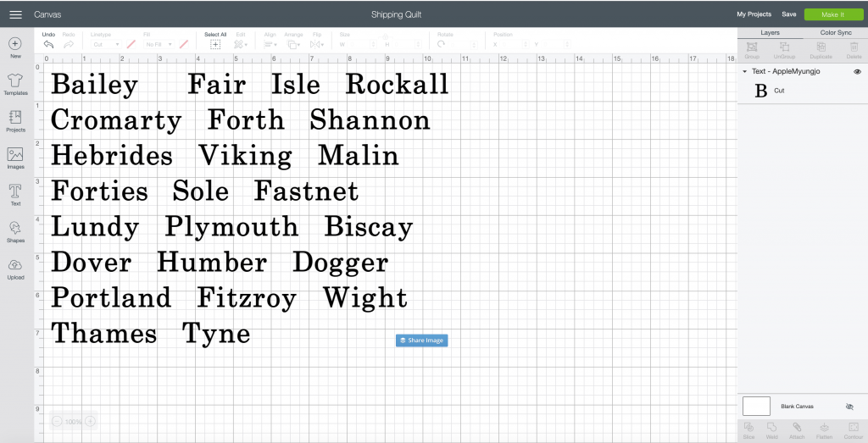Duplicate the selected layer
868x443 pixels.
821,50
